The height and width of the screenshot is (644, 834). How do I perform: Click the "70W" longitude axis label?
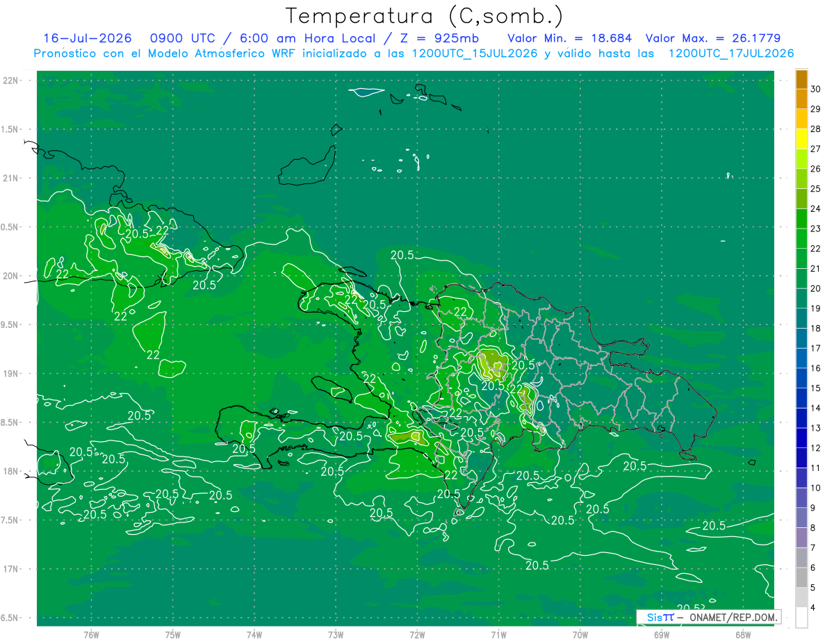[x=580, y=634]
